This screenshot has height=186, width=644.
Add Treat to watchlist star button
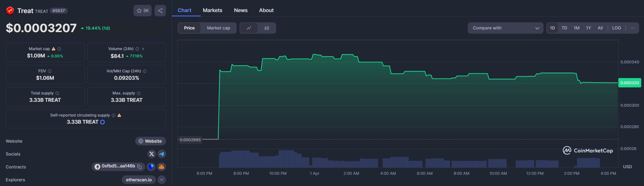pos(142,11)
